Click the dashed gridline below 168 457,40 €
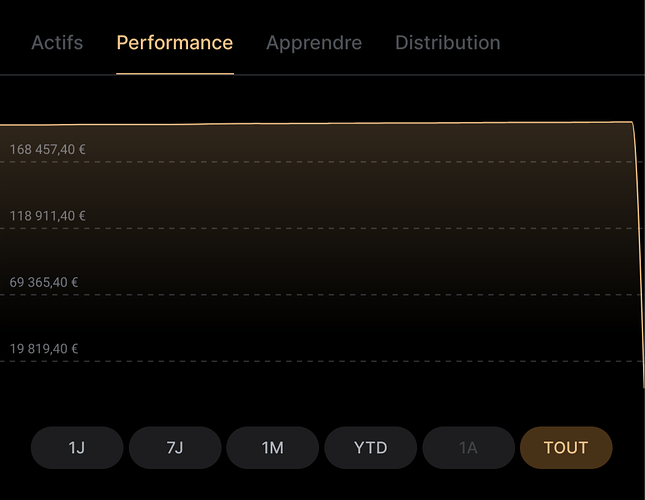This screenshot has height=500, width=645. [x=321, y=162]
